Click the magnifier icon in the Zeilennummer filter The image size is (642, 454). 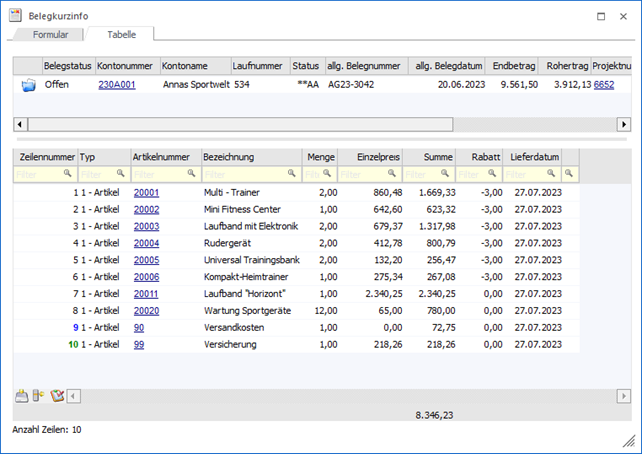pos(68,173)
